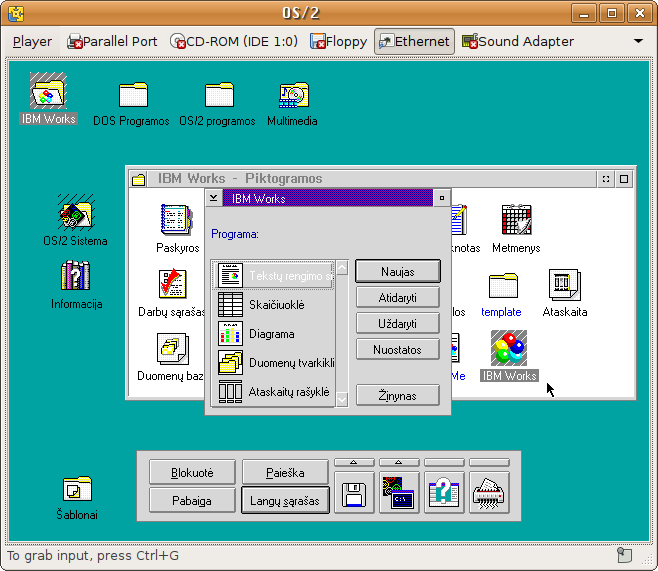Select IBM Works program icon in Piktogramos window

coord(509,347)
